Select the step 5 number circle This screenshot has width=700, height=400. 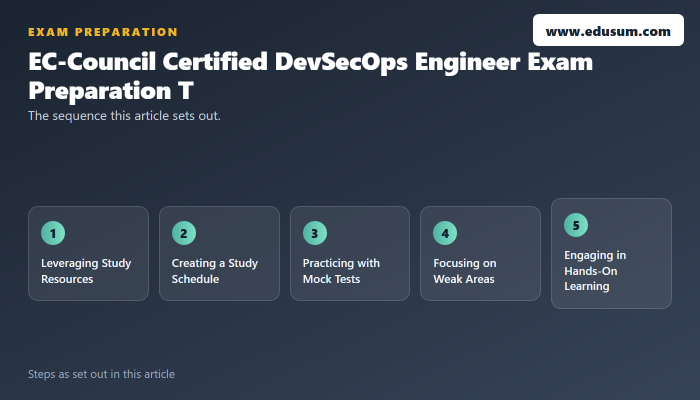(576, 225)
